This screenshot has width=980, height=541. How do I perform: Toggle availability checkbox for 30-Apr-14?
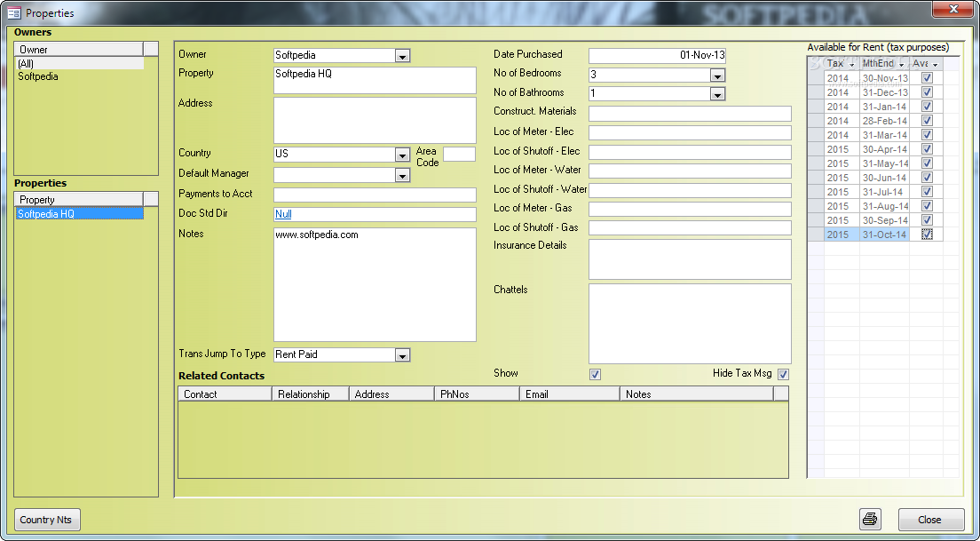coord(927,149)
